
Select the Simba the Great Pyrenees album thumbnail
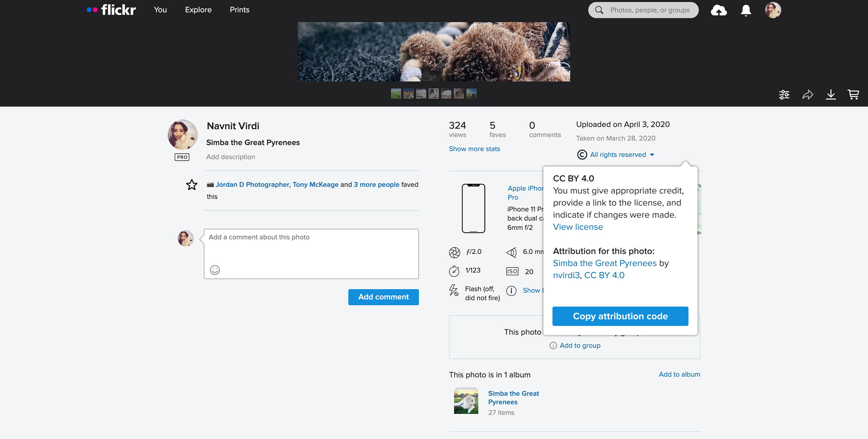click(466, 401)
